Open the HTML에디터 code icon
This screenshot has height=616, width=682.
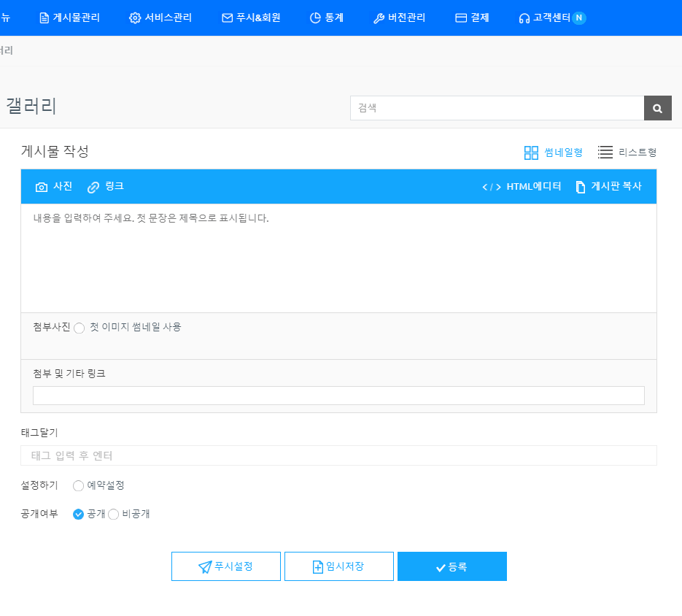click(492, 187)
